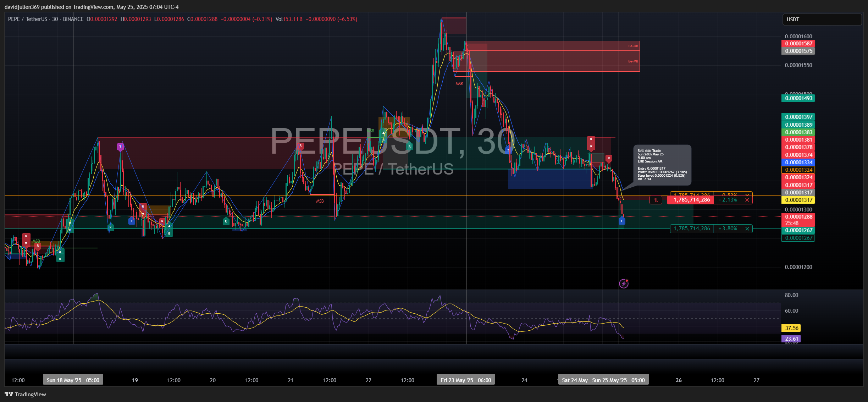Click the close price C0.00001288 in header
The image size is (868, 402).
tap(203, 19)
